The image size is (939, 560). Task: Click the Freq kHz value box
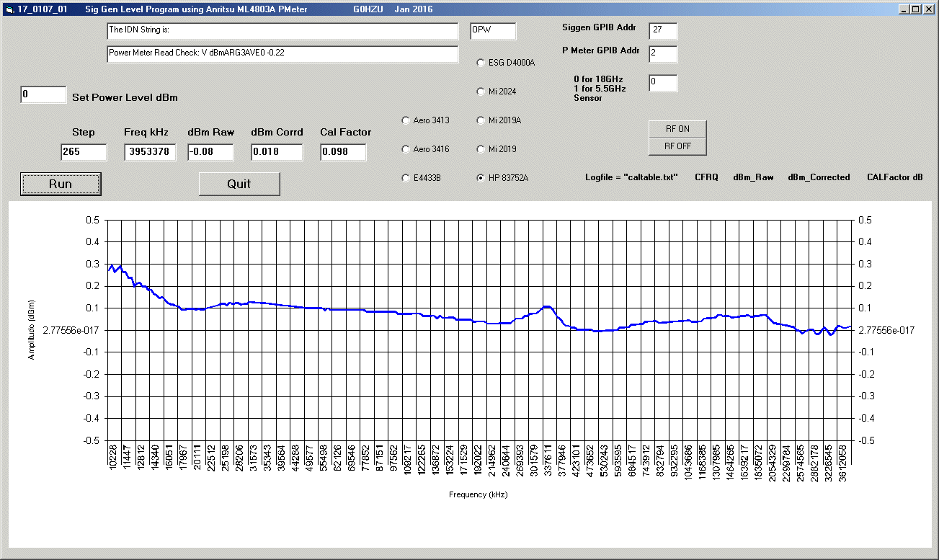point(150,152)
